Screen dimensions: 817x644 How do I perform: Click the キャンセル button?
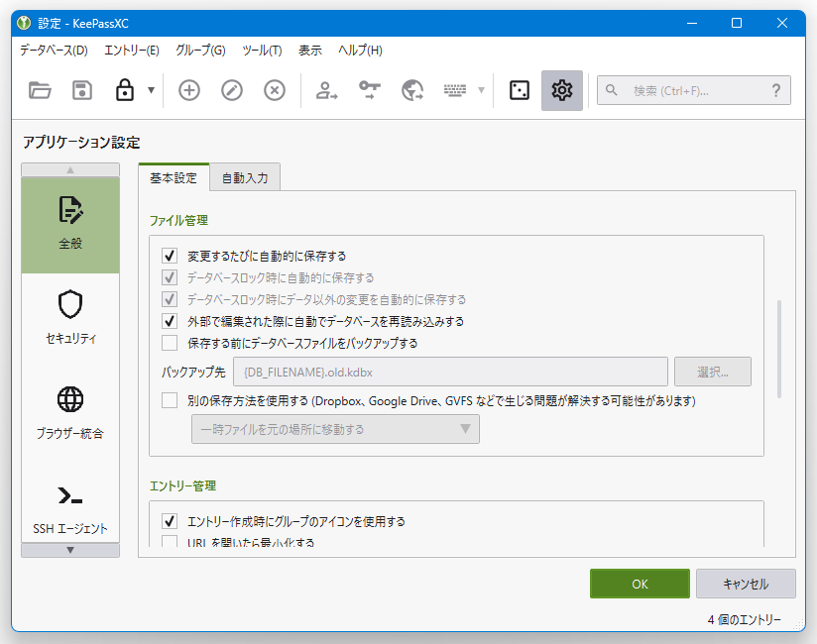coord(746,584)
